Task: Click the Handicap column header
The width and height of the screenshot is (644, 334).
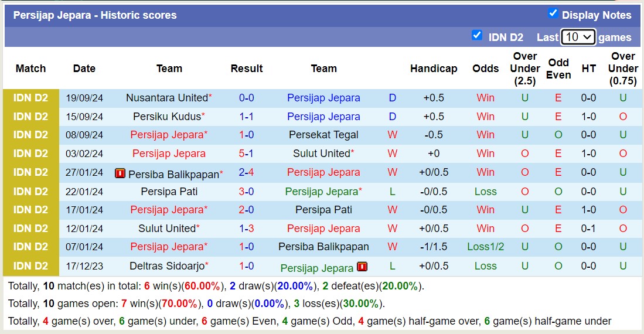Action: pyautogui.click(x=434, y=69)
